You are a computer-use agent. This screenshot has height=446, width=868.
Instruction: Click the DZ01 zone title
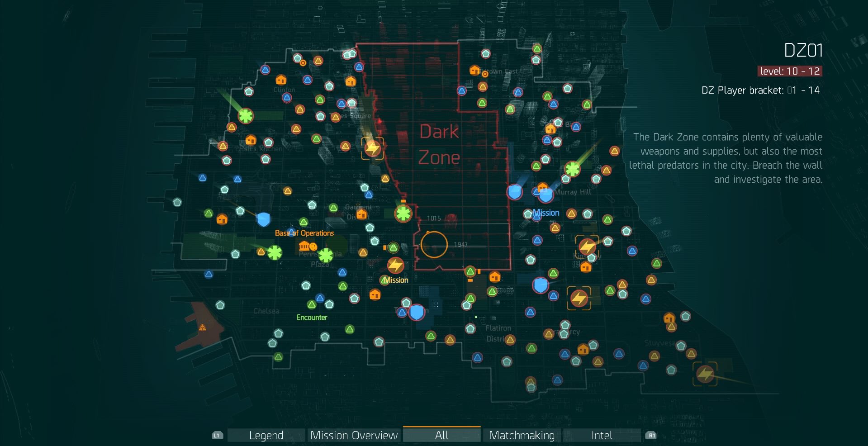click(803, 50)
